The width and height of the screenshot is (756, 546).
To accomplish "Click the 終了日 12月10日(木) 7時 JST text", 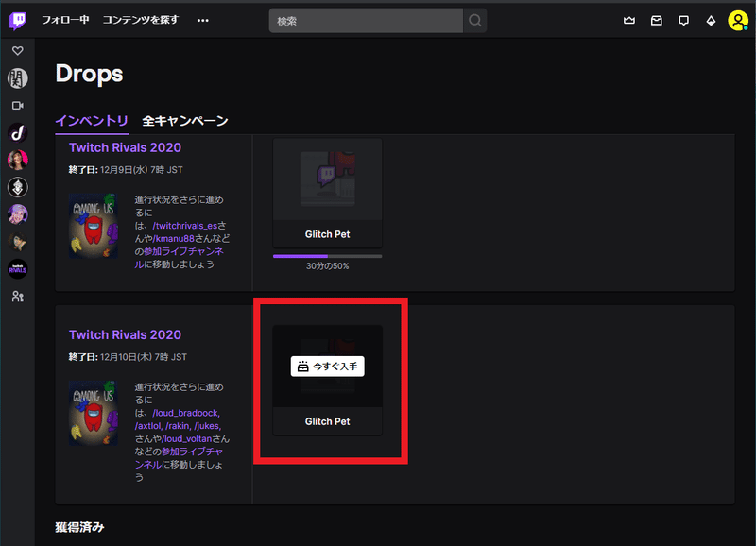I will tap(128, 357).
